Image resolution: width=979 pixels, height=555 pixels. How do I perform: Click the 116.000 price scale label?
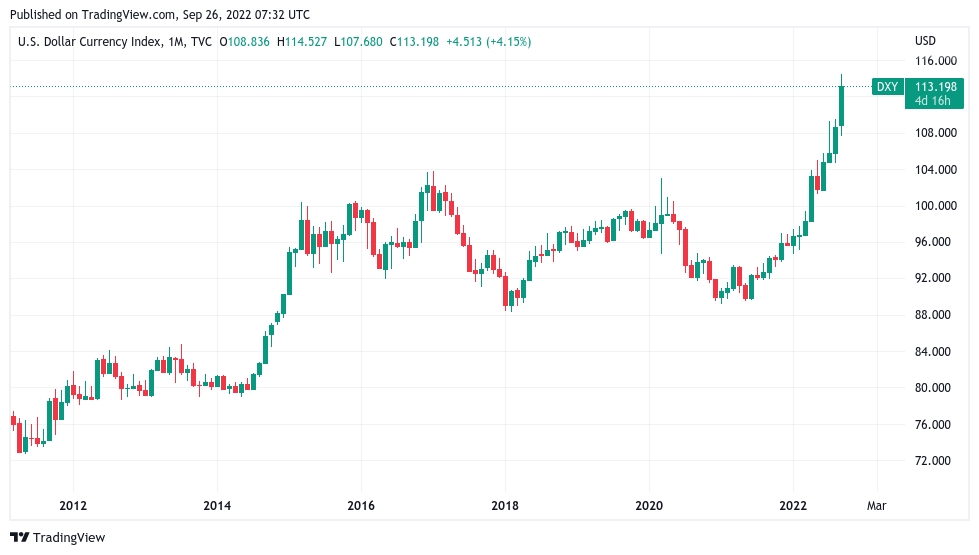coord(935,61)
